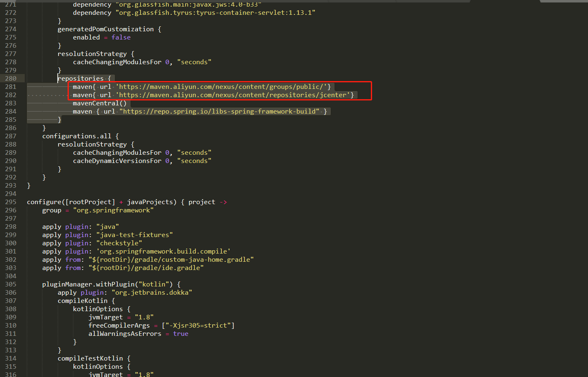Viewport: 588px width, 377px height.
Task: Click line number 316 in the gutter
Action: tap(11, 375)
